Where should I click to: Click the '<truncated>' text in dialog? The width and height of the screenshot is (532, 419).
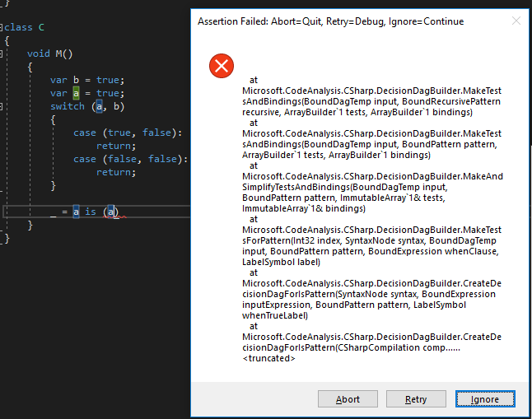pos(268,358)
